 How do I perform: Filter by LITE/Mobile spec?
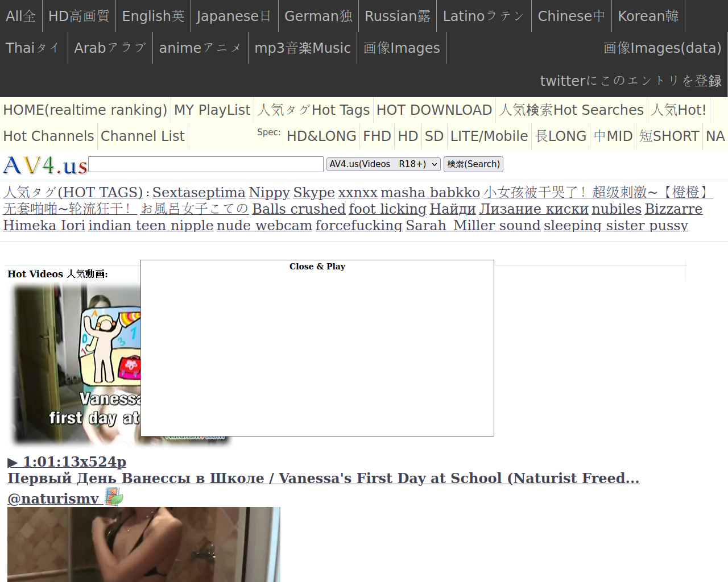click(489, 136)
